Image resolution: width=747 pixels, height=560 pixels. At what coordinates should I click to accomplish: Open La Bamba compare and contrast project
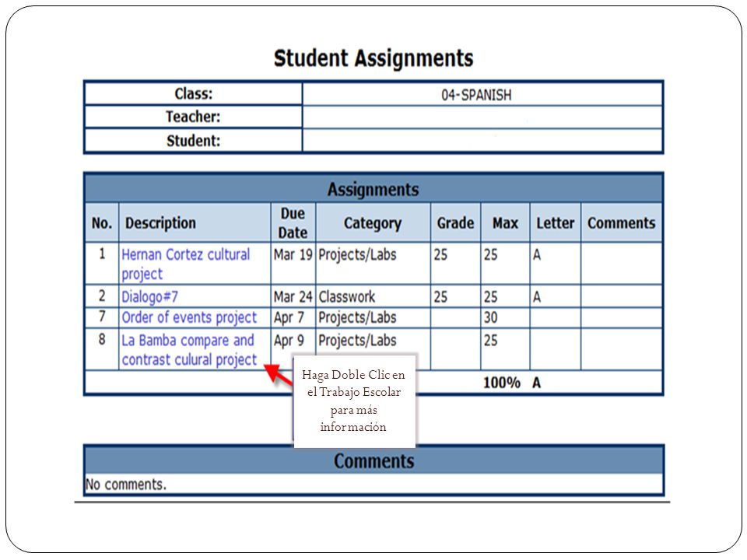(x=189, y=350)
